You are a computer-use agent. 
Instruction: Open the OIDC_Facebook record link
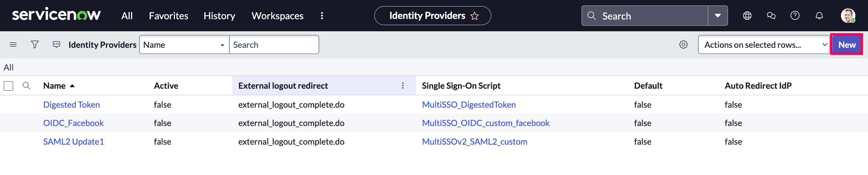point(73,123)
